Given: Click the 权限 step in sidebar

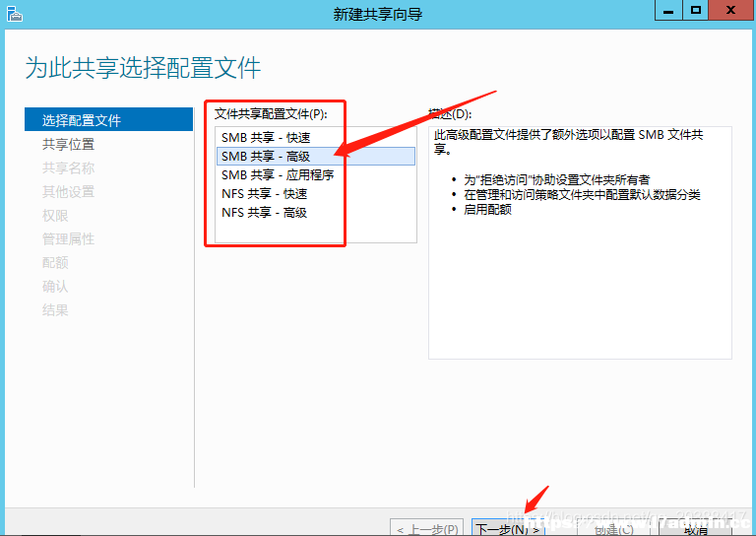Looking at the screenshot, I should pos(55,215).
